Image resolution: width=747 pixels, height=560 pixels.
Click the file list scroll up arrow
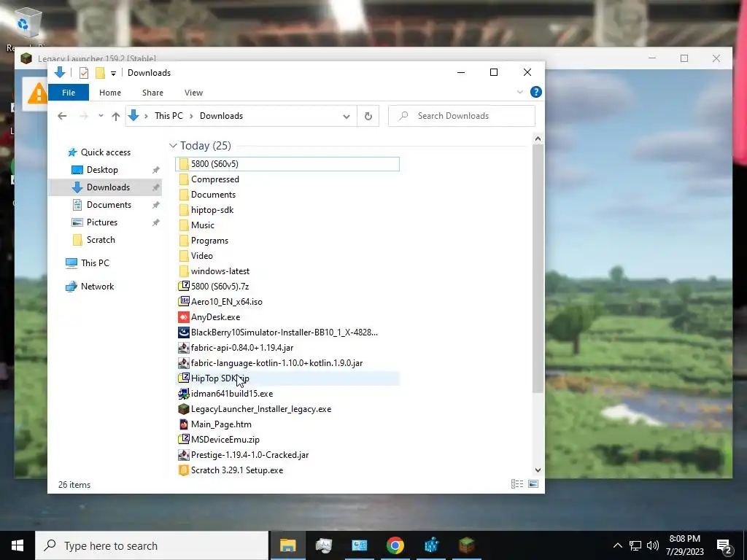538,139
